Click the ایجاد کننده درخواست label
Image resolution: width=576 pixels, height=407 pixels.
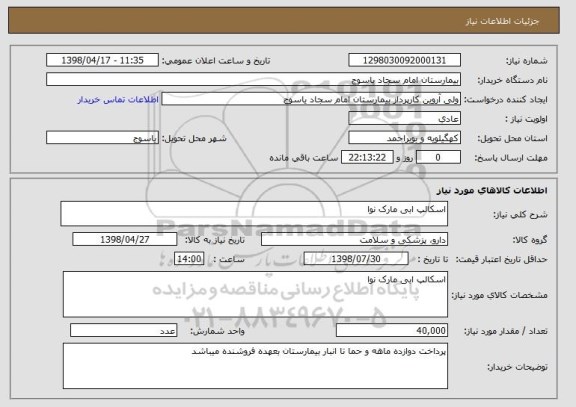pos(506,100)
